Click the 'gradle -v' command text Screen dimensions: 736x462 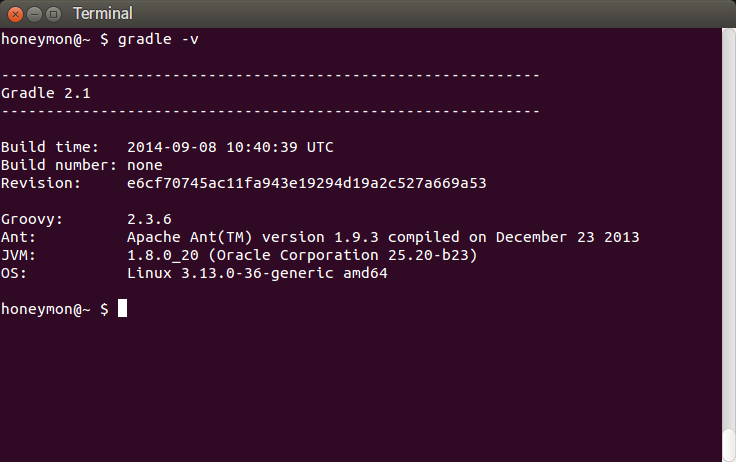[158, 39]
